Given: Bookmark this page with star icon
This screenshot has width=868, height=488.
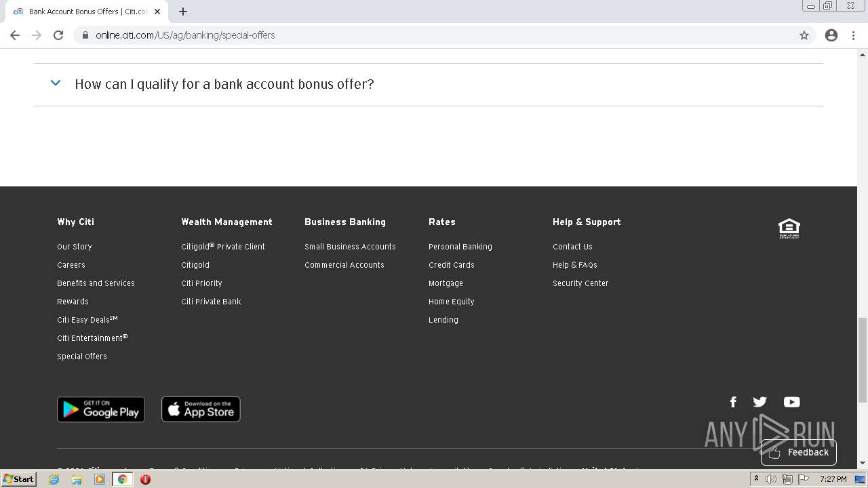Looking at the screenshot, I should [x=804, y=35].
